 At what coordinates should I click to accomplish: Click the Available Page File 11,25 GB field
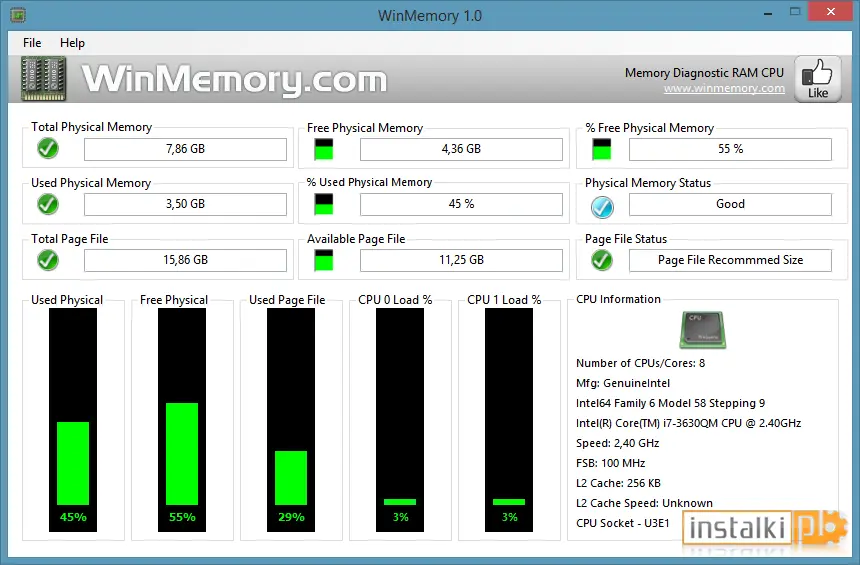tap(461, 260)
